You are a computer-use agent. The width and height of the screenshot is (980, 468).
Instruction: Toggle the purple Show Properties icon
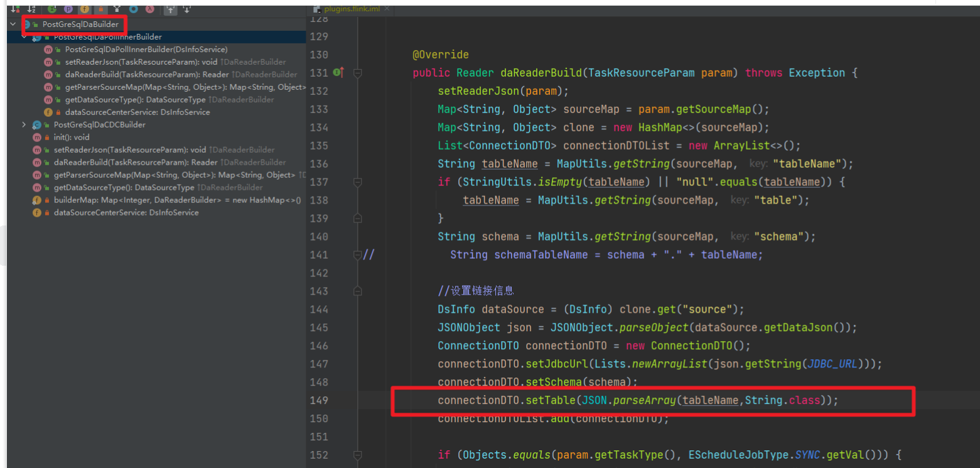click(x=68, y=9)
